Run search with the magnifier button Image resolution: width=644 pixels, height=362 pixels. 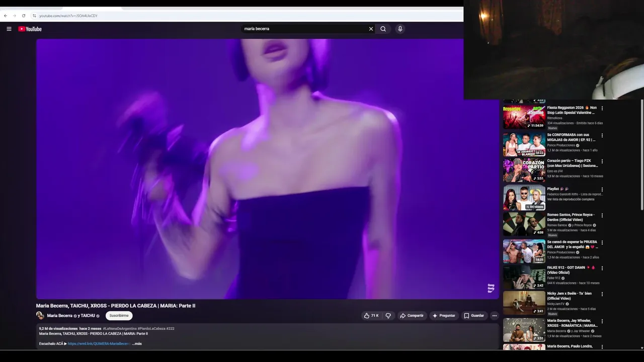[383, 29]
